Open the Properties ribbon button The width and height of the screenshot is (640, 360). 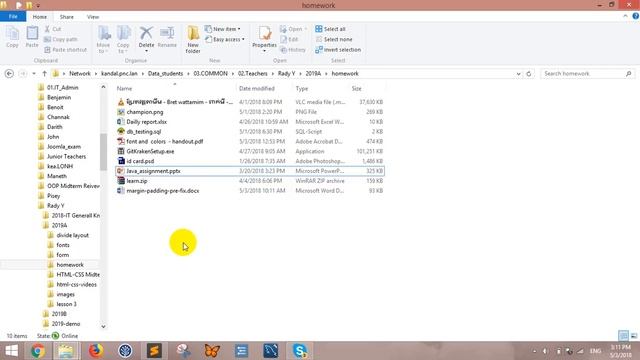click(264, 39)
